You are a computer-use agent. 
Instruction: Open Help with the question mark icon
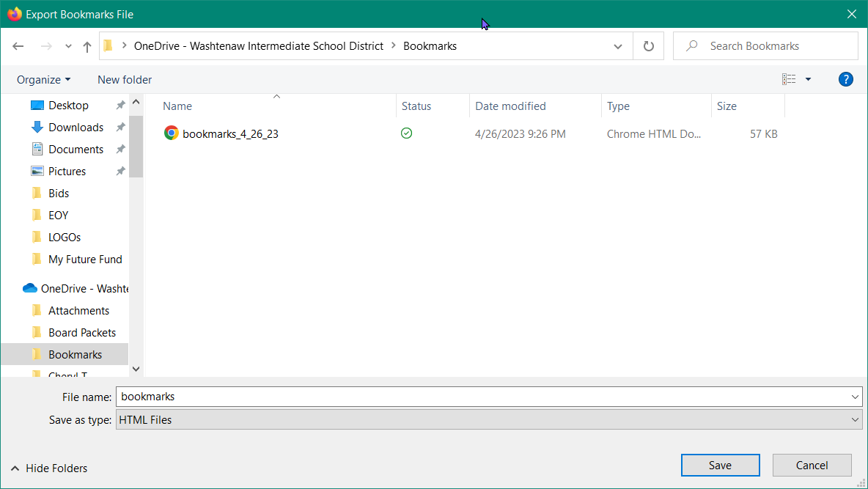[845, 80]
